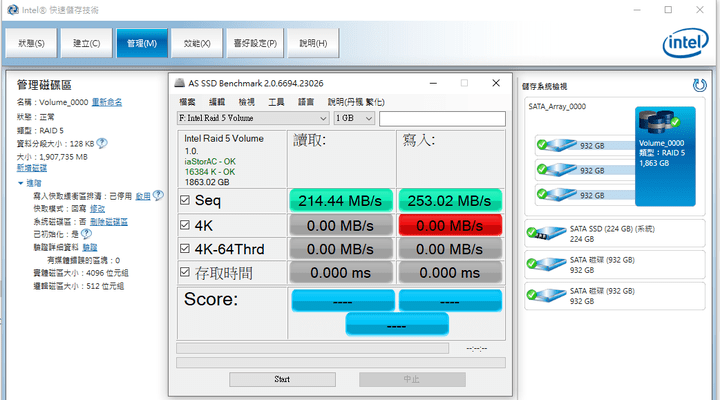
Task: Open the 喜好設定(P) tab
Action: pyautogui.click(x=255, y=43)
